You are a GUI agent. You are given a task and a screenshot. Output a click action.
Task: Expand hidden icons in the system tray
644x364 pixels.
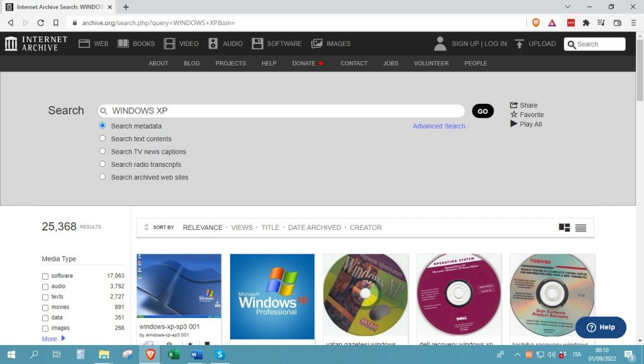[518, 355]
